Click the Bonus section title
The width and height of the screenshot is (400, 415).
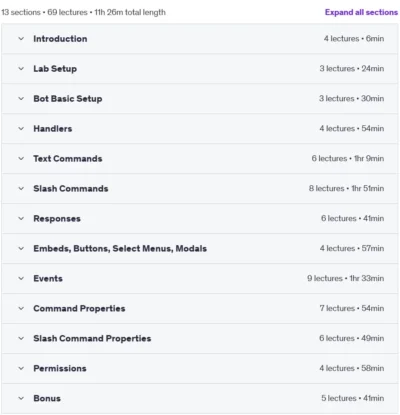click(x=47, y=399)
